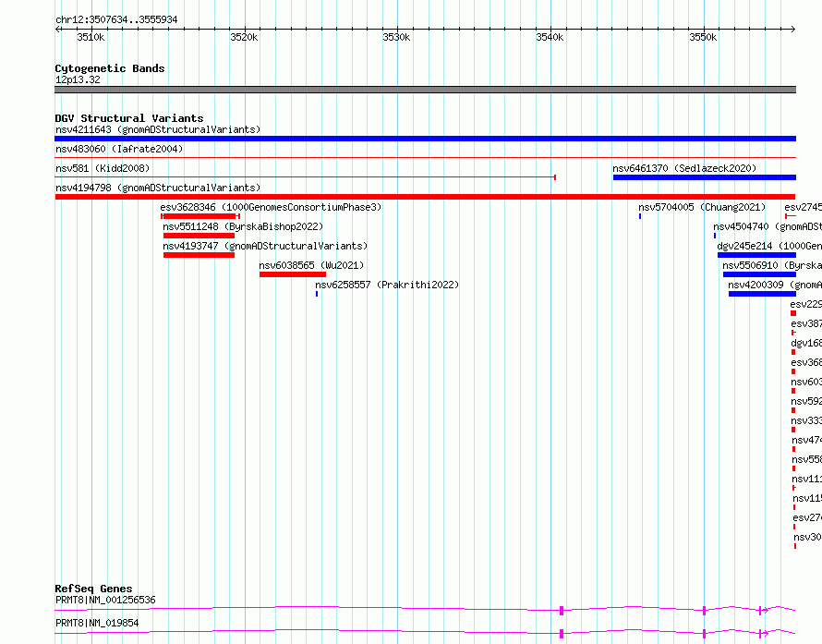Select NM_001256536 exon at the 3550k gridline
This screenshot has height=644, width=822.
[x=704, y=611]
